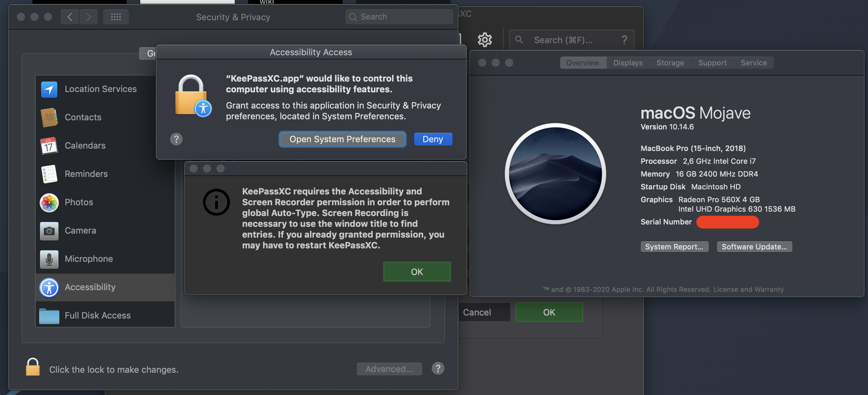Select the Microphone privacy category
Image resolution: width=868 pixels, height=395 pixels.
click(89, 259)
